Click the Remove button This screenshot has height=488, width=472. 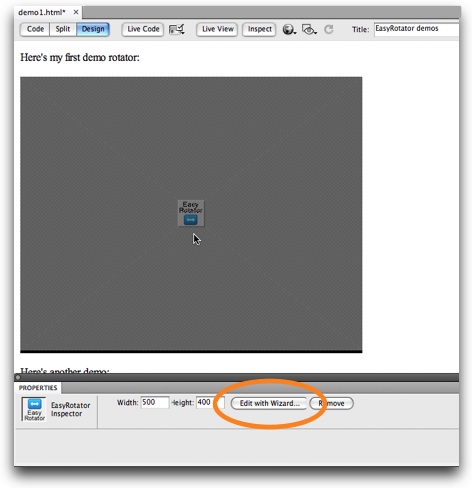click(332, 403)
